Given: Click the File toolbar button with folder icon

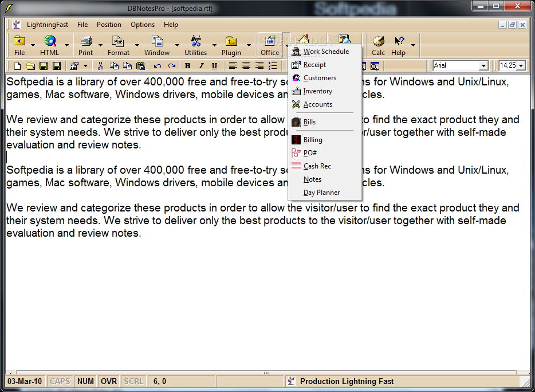Looking at the screenshot, I should pos(19,45).
